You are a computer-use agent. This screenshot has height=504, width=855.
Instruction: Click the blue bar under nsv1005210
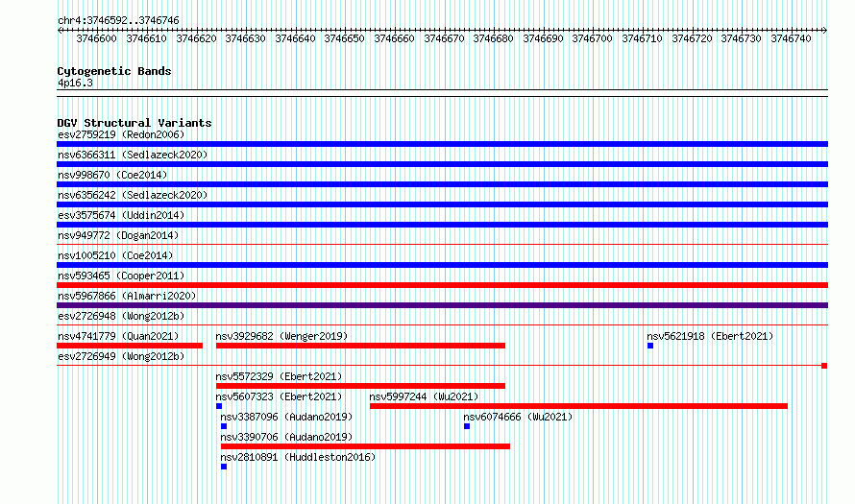click(x=442, y=265)
